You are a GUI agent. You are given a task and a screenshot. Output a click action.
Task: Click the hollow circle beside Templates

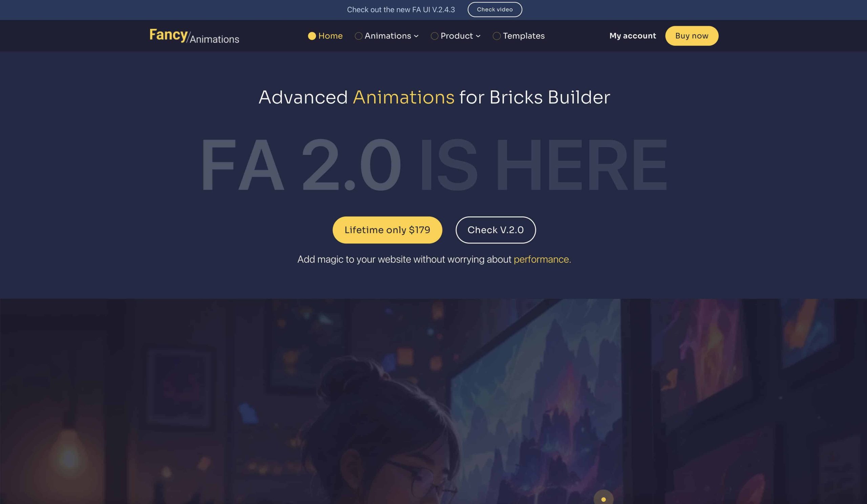tap(496, 36)
